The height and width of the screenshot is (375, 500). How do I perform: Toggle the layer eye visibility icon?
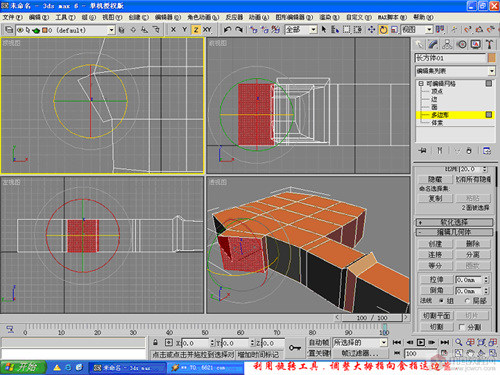[x=20, y=30]
